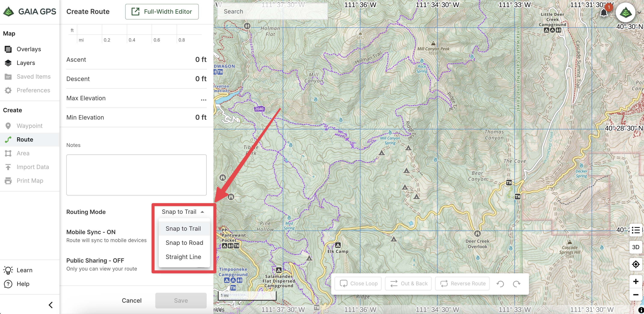
Task: Click the Full-Width Editor button
Action: point(162,12)
